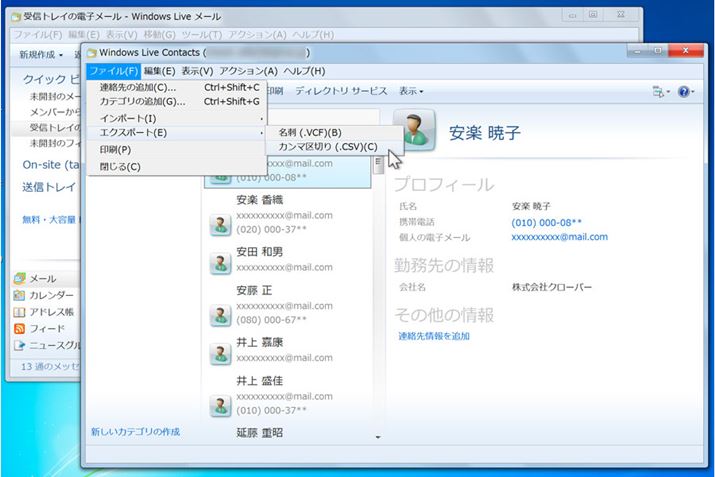This screenshot has height=477, width=715.
Task: Select contact 安藤 正
Action: pyautogui.click(x=288, y=305)
